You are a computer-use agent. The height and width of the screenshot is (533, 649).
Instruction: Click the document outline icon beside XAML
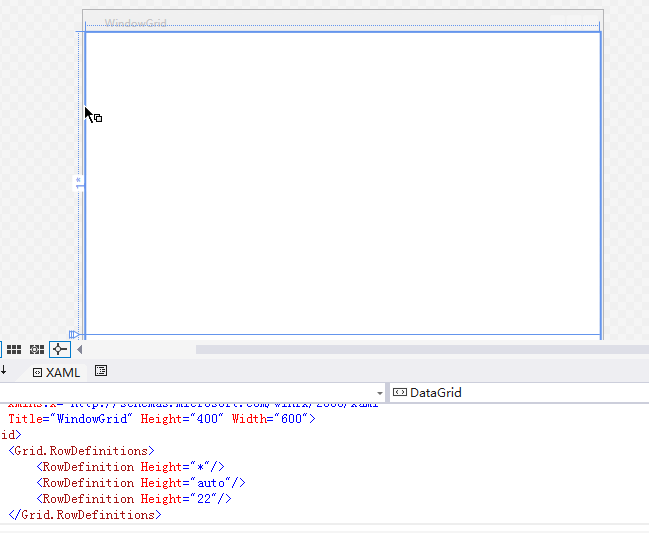pyautogui.click(x=101, y=371)
